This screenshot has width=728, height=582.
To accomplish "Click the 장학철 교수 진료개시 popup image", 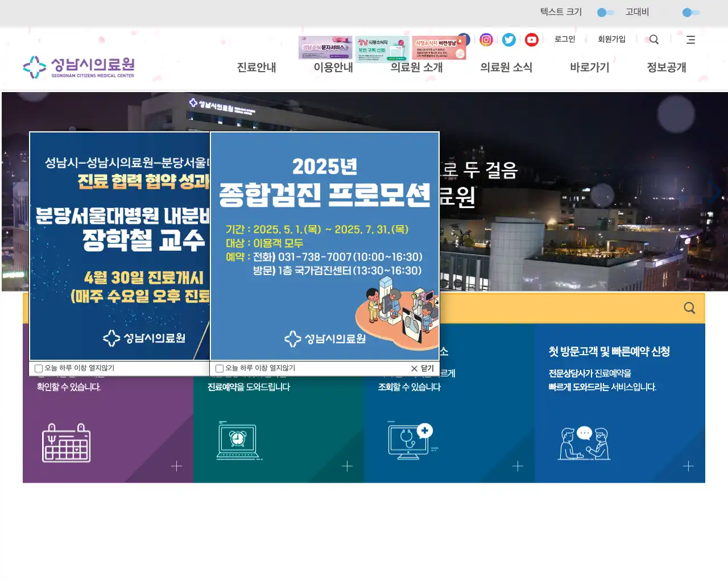I will (x=120, y=246).
